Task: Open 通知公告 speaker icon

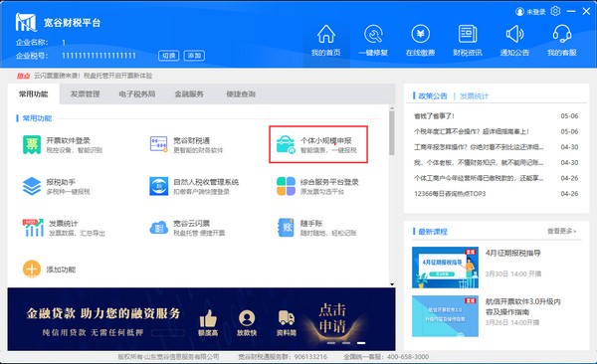Action: 514,34
